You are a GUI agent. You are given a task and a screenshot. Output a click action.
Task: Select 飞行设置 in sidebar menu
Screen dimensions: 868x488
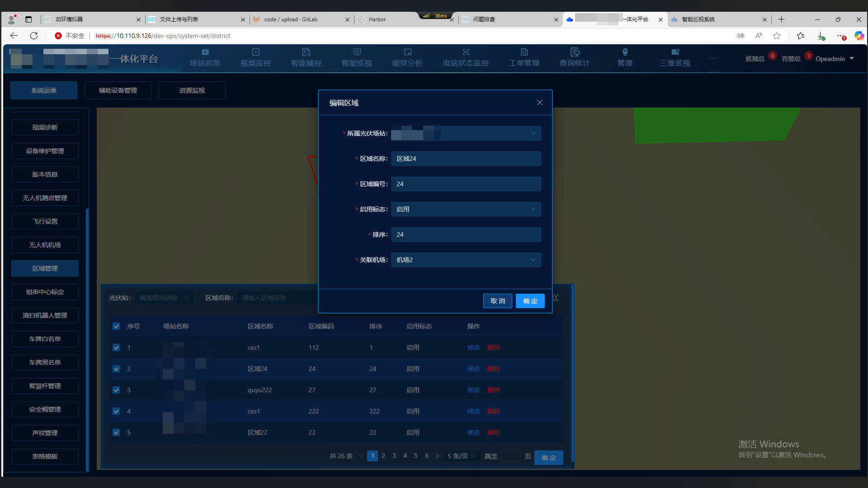pyautogui.click(x=45, y=221)
